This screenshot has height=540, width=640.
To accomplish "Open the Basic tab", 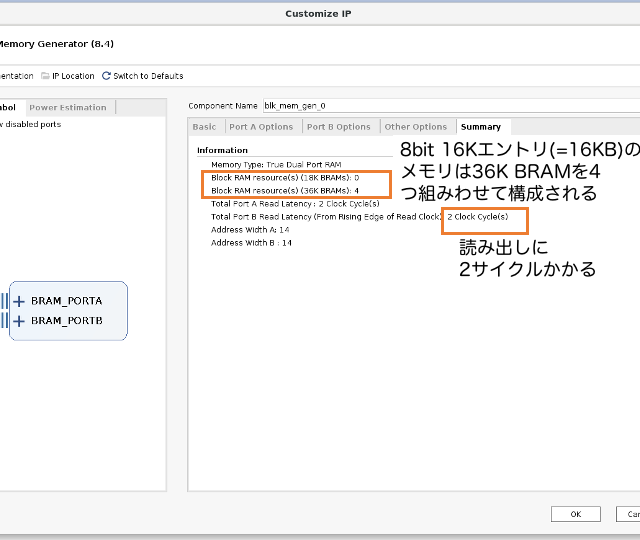I will 204,127.
